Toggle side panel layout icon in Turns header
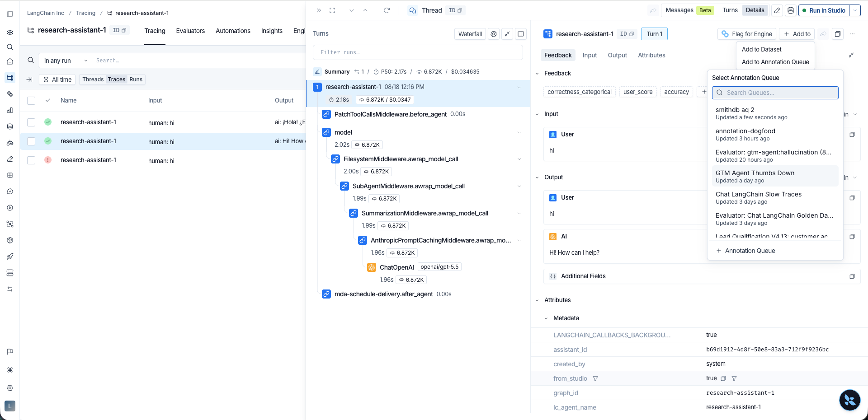The image size is (868, 420). (x=521, y=34)
